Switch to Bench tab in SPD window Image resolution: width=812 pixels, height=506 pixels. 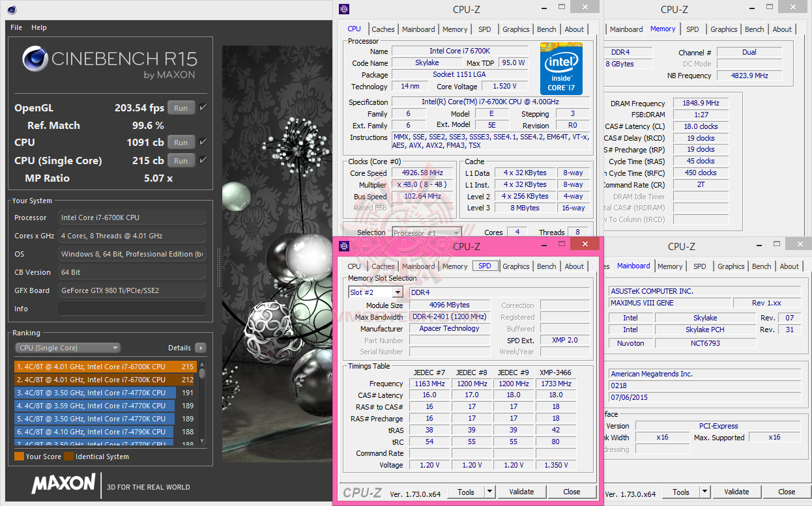(x=547, y=266)
